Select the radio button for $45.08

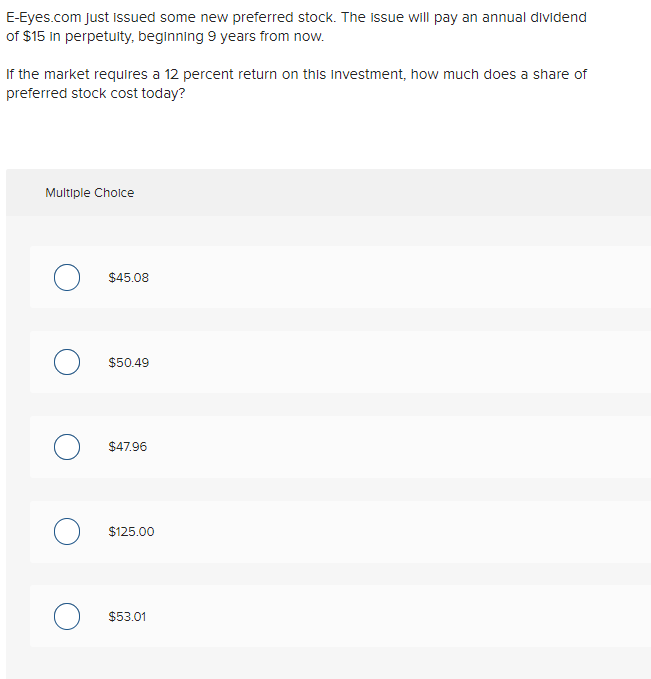coord(67,277)
